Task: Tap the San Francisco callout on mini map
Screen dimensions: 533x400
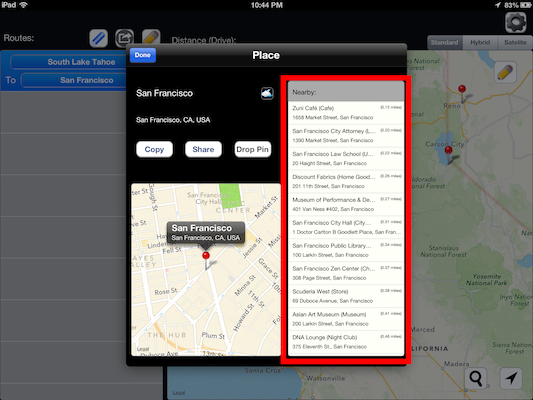Action: click(x=206, y=232)
